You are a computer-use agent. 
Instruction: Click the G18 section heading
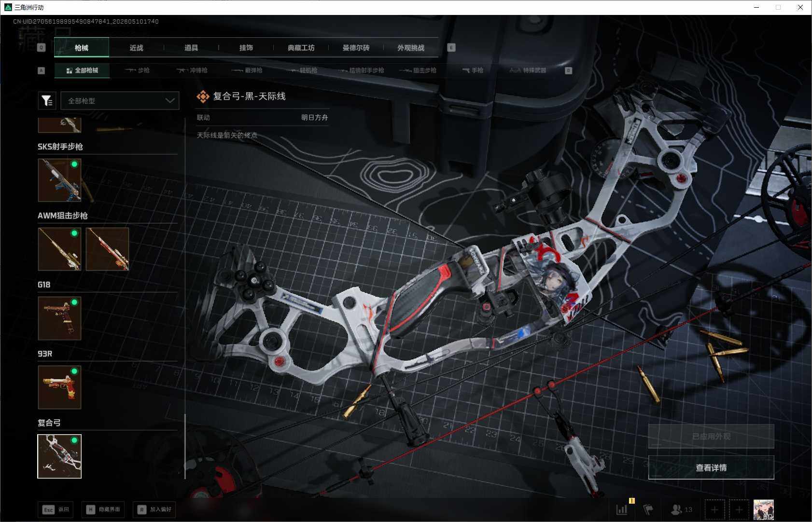44,285
